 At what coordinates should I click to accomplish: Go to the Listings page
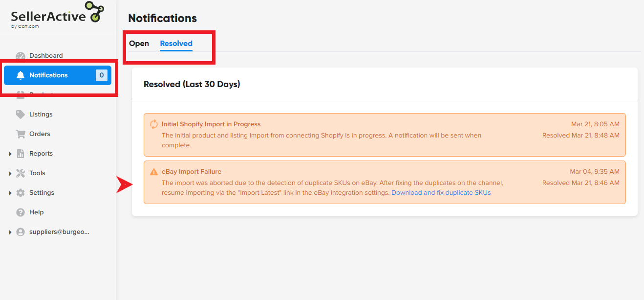click(x=41, y=115)
